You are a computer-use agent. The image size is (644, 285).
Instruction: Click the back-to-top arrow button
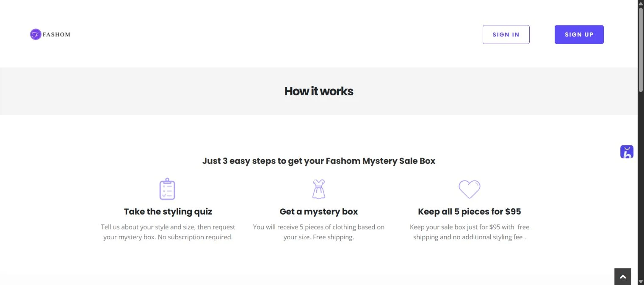coord(623,277)
